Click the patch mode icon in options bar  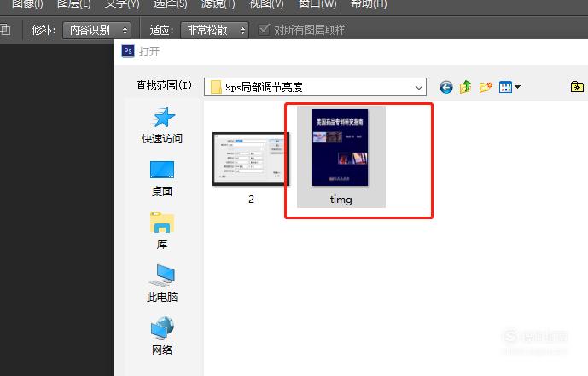click(5, 29)
